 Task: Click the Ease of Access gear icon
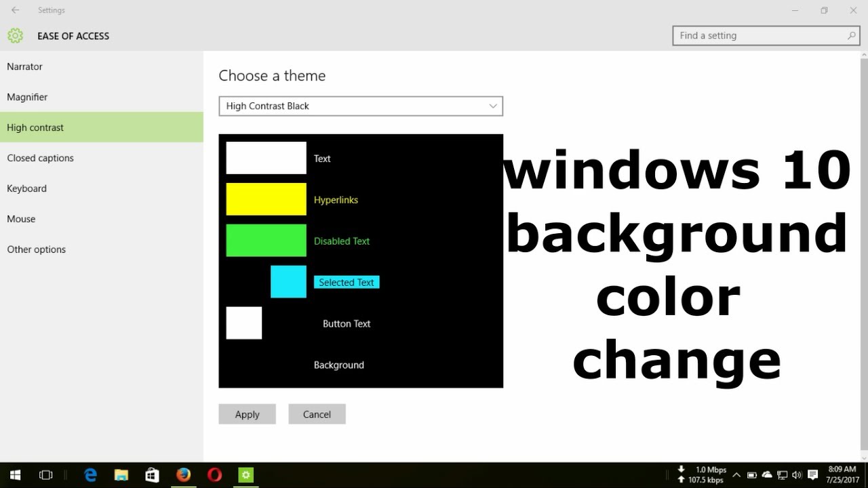tap(15, 36)
